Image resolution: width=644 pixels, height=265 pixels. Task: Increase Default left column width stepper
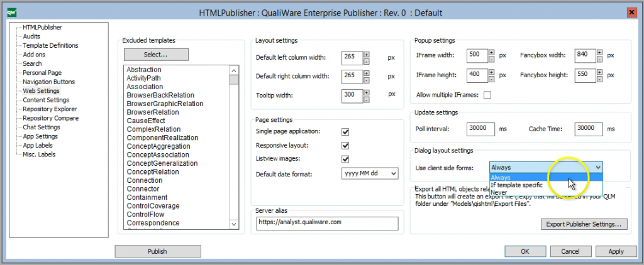tap(367, 55)
